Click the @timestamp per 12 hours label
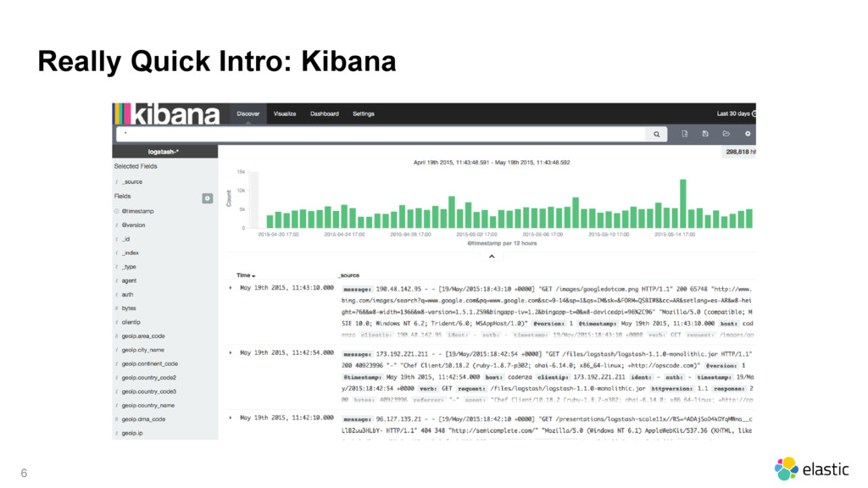Viewport: 868px width, 488px height. pos(502,243)
